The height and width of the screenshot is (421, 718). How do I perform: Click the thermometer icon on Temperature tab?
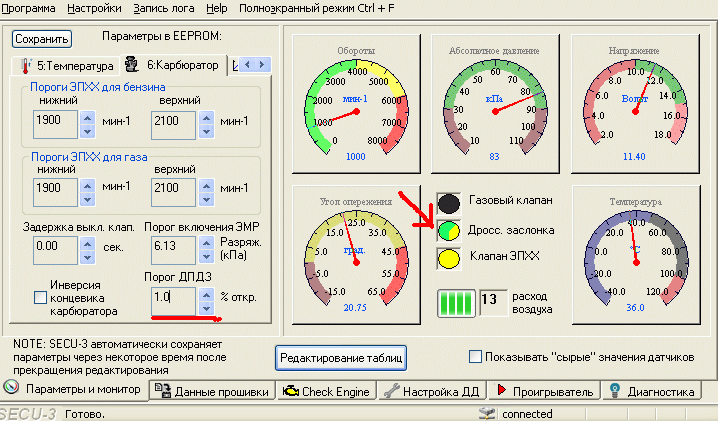click(x=23, y=65)
